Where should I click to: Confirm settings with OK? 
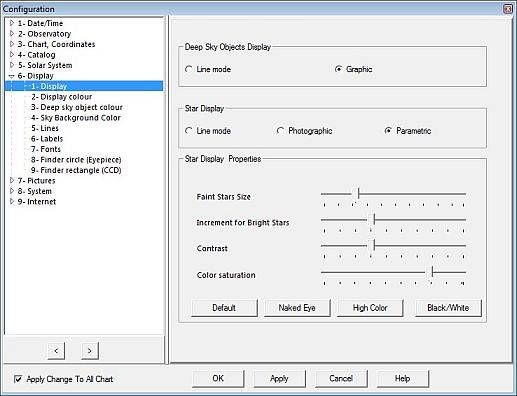[x=218, y=379]
